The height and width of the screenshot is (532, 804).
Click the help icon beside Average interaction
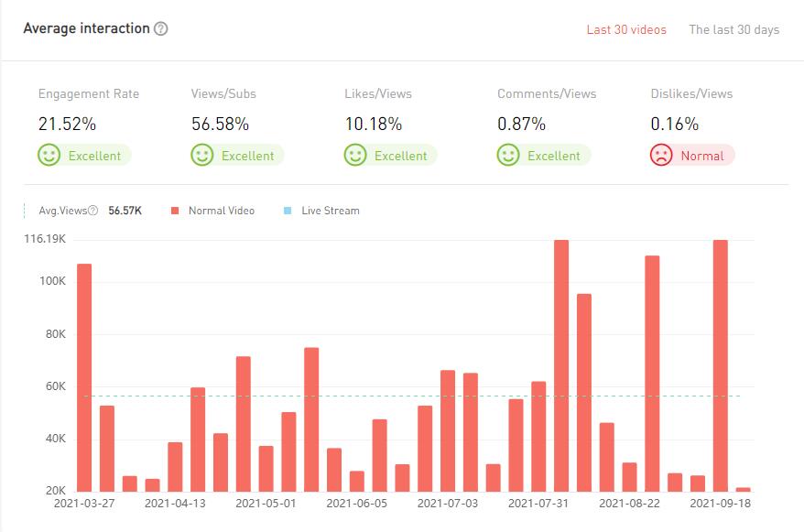pos(161,28)
